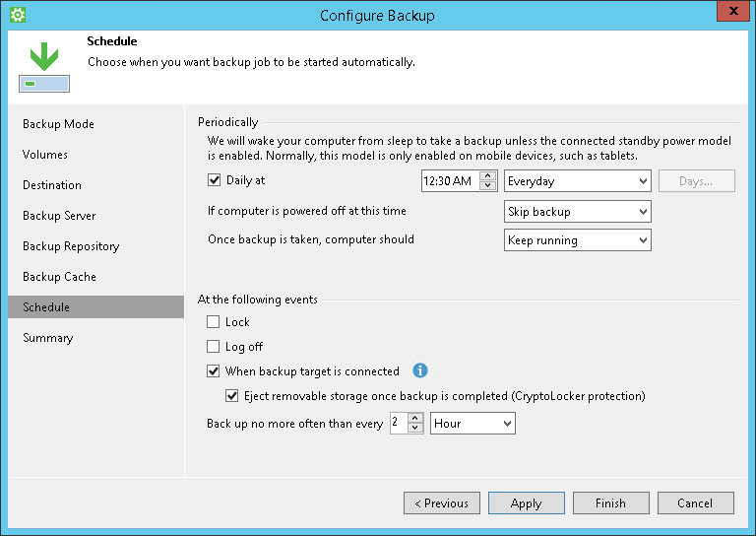Open the Keep running dropdown

click(577, 240)
